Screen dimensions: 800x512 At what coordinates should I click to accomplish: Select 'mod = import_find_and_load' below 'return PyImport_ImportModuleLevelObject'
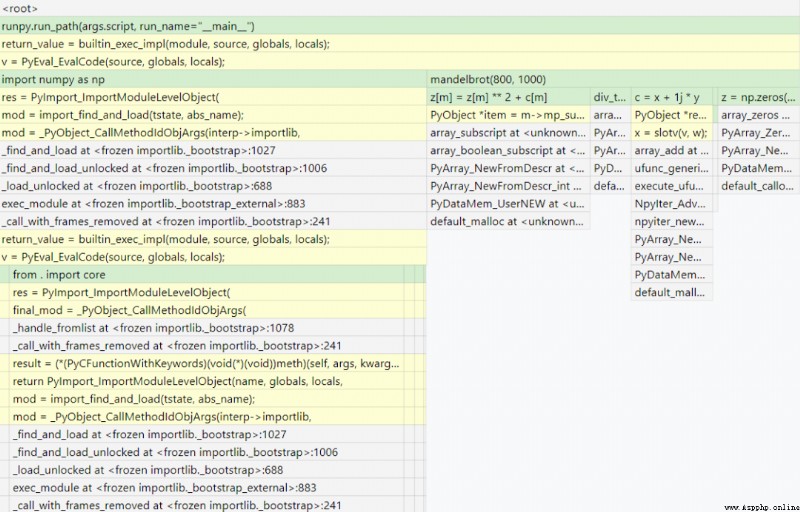point(206,399)
